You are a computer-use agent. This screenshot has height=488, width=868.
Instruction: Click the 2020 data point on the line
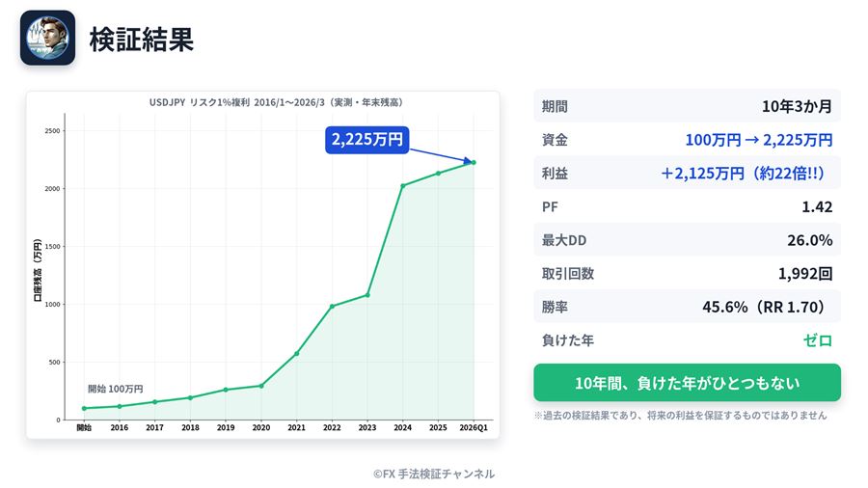coord(261,386)
